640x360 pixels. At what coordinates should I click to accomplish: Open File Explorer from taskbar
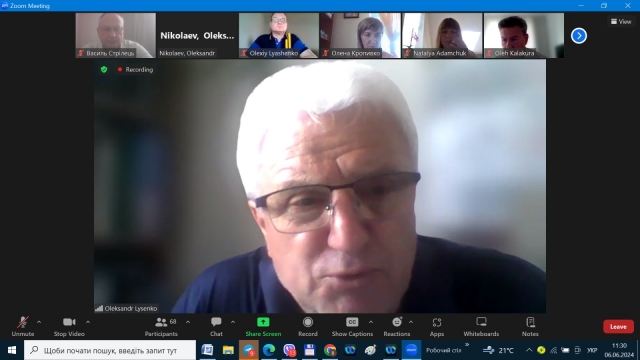[x=228, y=350]
